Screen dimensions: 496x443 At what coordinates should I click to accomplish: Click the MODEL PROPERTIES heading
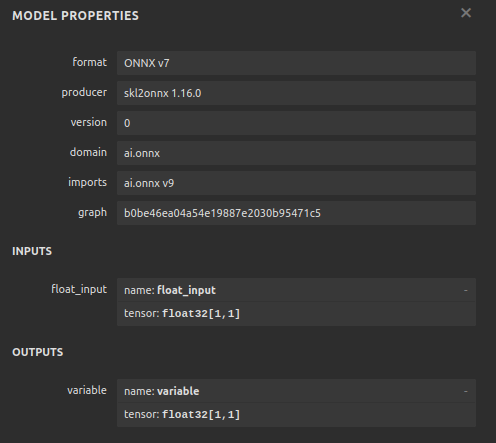point(75,16)
